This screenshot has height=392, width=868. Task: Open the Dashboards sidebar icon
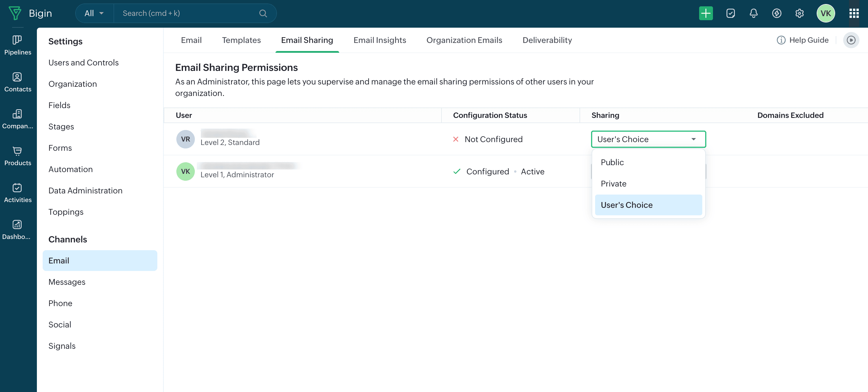click(17, 229)
